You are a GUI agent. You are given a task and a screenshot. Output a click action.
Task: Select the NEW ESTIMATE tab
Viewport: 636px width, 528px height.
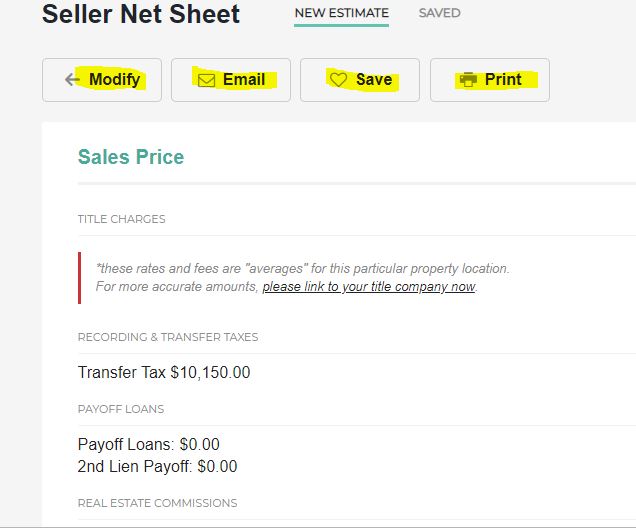pyautogui.click(x=342, y=13)
